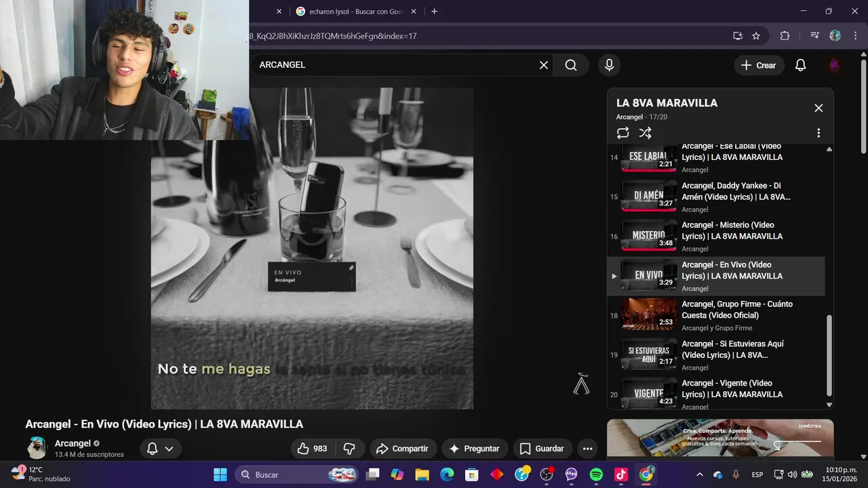Open Chrome three-dot menu
Image resolution: width=868 pixels, height=488 pixels.
(x=855, y=36)
